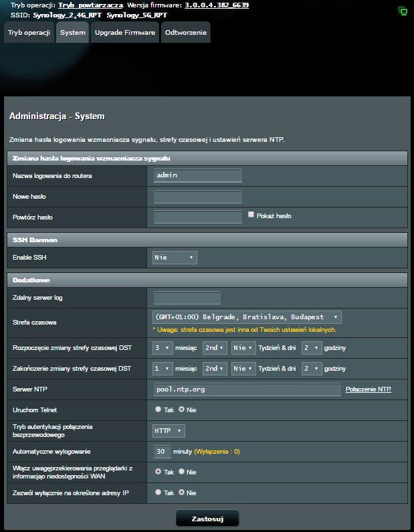
Task: Click the Synology_2,4G_RPT SSID text
Action: pyautogui.click(x=67, y=15)
